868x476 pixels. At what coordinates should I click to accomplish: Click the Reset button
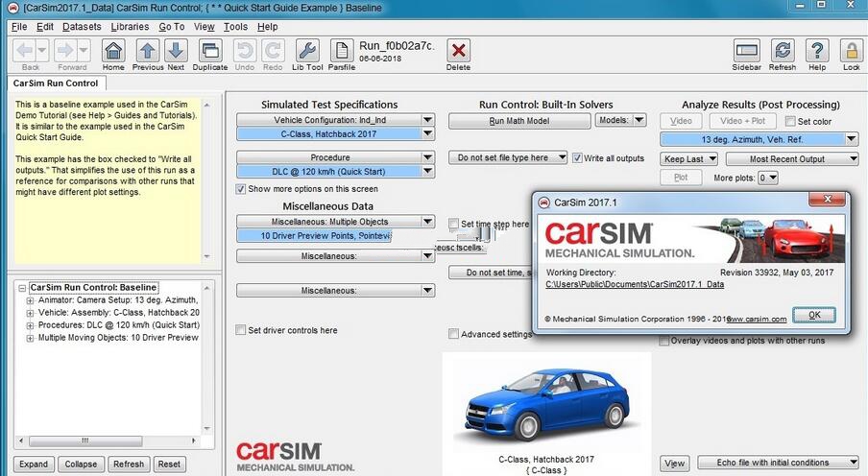point(169,464)
